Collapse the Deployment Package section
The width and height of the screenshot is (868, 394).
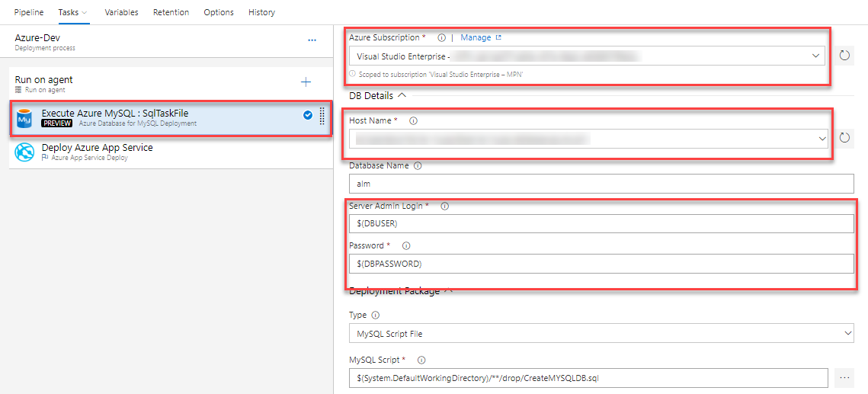449,290
